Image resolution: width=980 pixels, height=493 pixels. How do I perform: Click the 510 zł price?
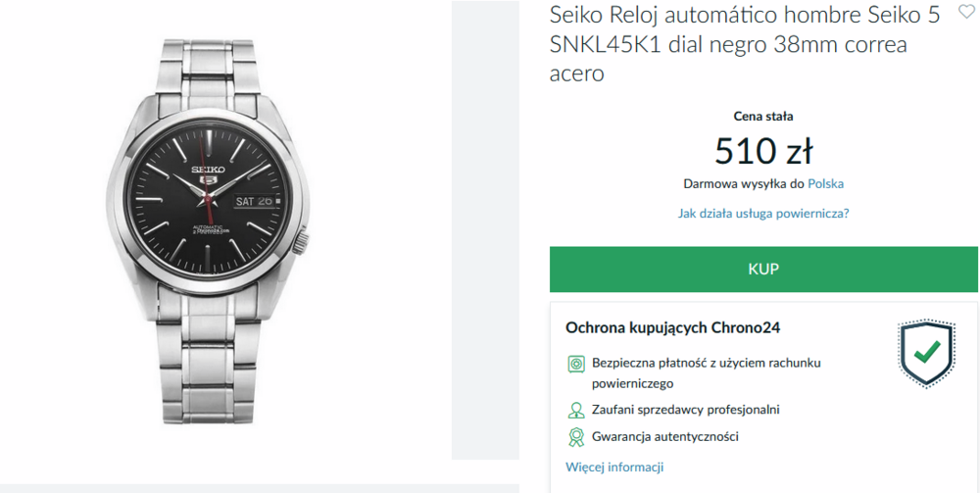pos(763,151)
